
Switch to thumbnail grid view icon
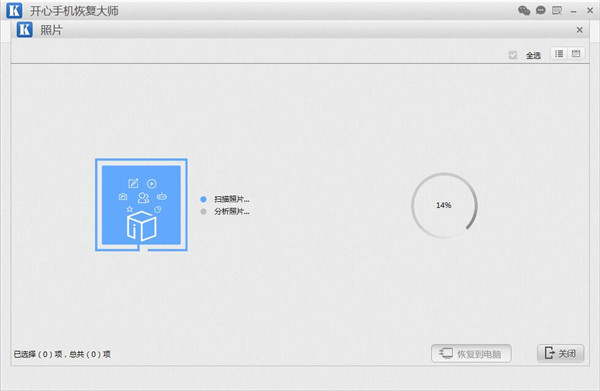point(576,54)
